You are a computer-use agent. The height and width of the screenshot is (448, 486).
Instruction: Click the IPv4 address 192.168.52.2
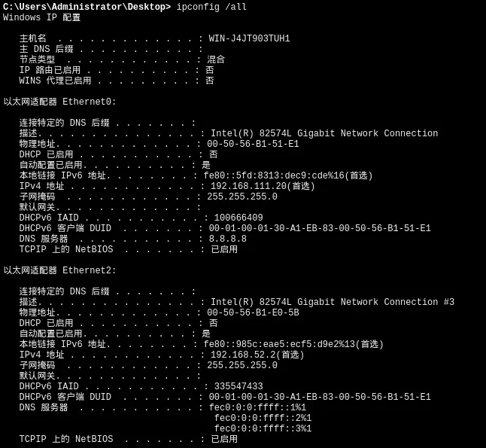pos(246,355)
